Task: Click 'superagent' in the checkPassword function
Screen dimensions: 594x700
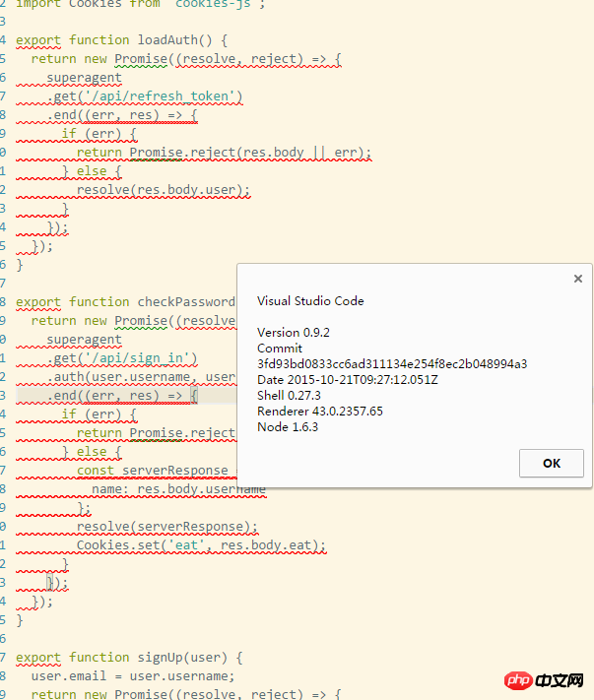Action: pos(84,340)
